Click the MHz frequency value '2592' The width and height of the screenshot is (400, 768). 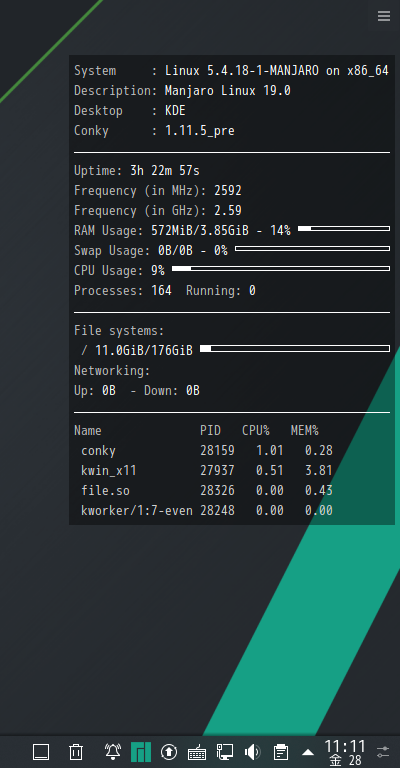[228, 191]
